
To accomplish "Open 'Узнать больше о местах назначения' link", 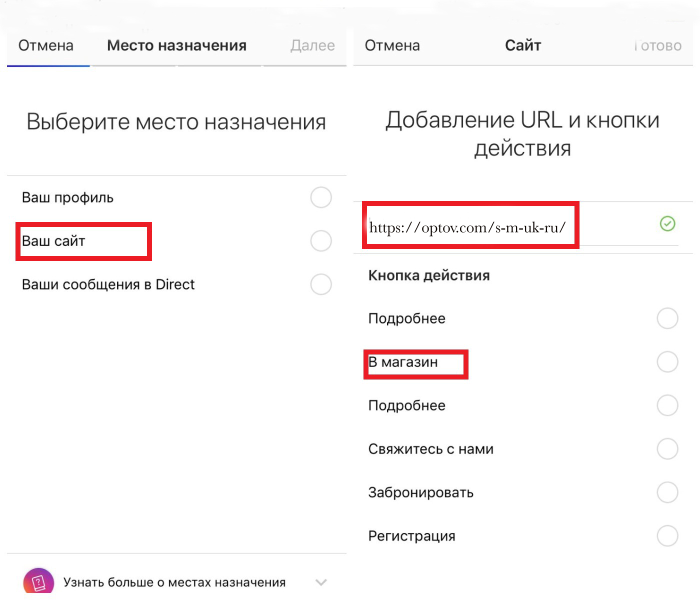I will (x=174, y=582).
